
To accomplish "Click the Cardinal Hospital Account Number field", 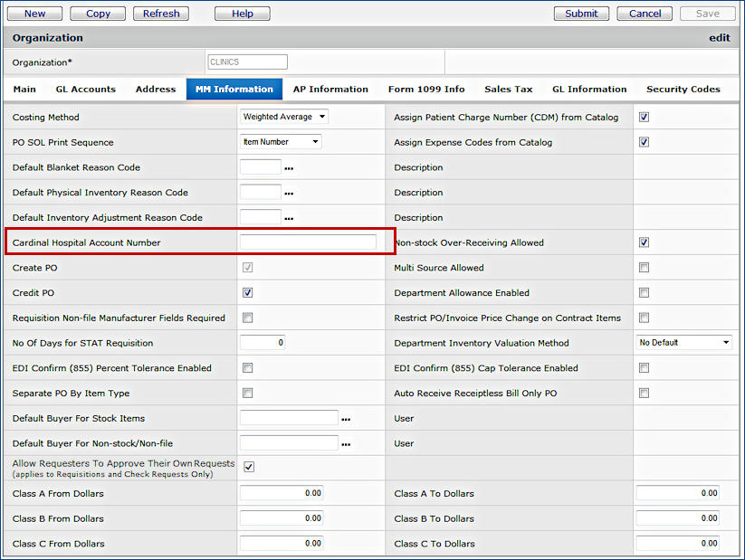I will 308,242.
